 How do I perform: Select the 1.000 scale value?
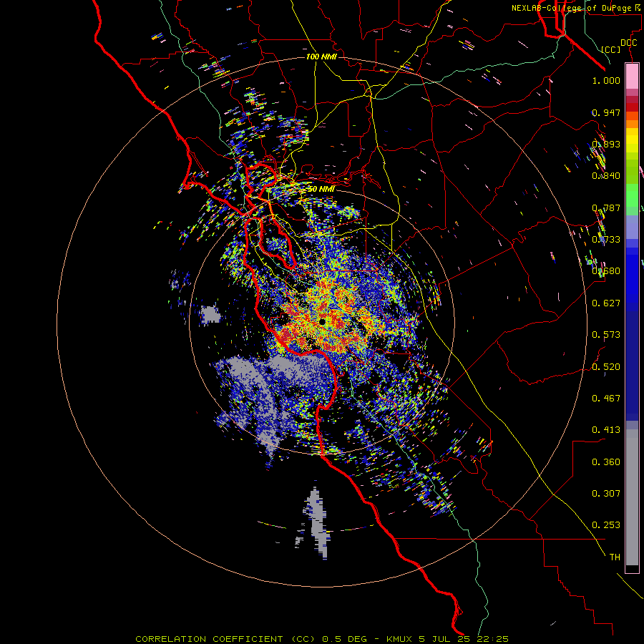click(x=606, y=80)
